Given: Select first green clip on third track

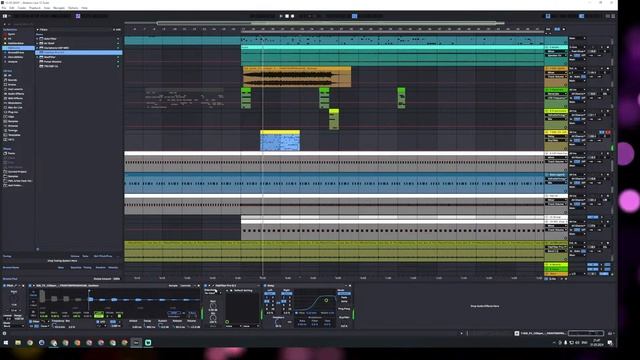Looking at the screenshot, I should coord(246,98).
